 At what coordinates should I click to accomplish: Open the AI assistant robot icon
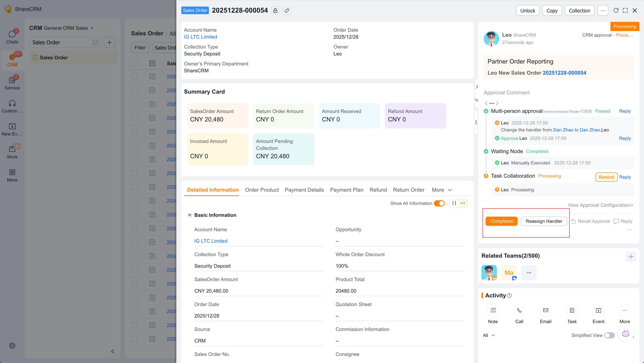[x=625, y=333]
